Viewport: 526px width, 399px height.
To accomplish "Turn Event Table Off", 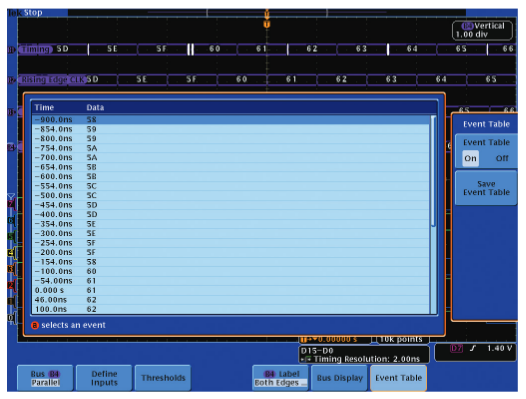I will [502, 158].
